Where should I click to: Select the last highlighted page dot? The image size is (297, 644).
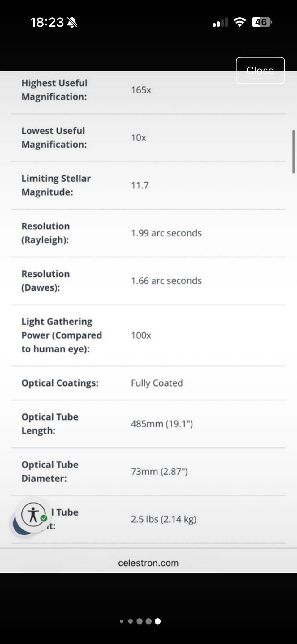(x=157, y=621)
